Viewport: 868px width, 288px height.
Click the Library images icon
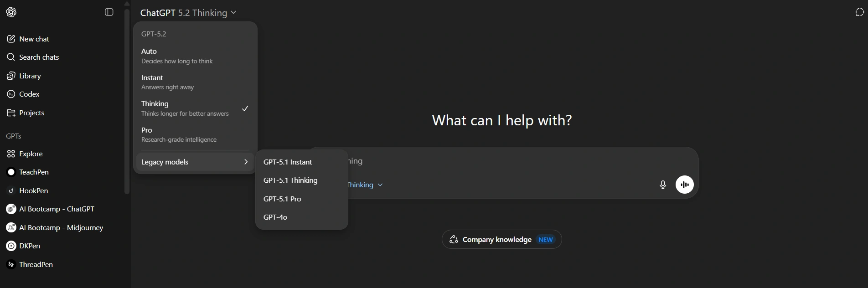point(11,76)
